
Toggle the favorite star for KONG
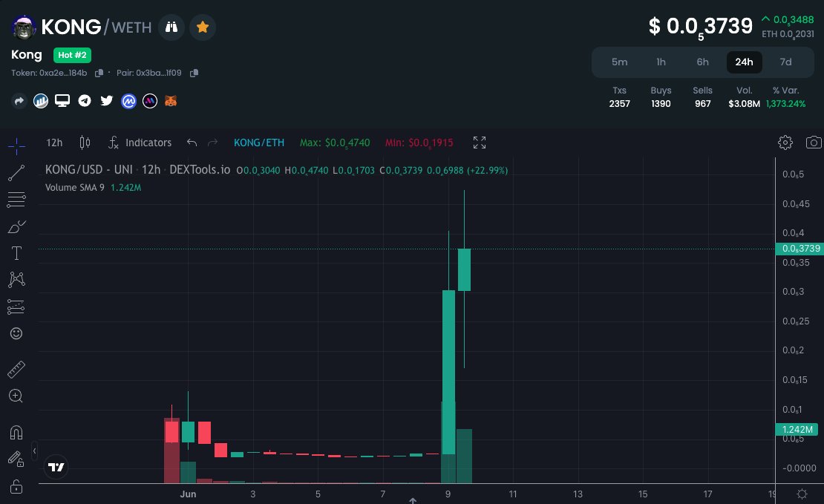pos(203,27)
